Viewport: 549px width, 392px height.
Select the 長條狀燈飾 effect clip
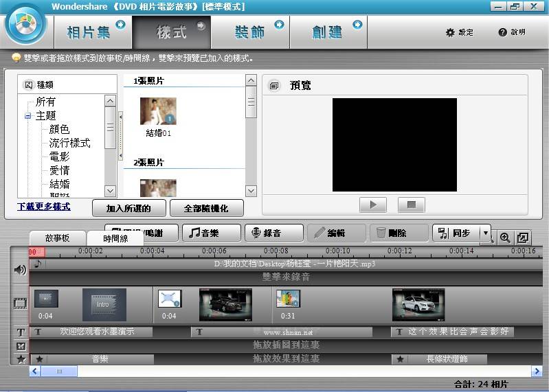tap(440, 359)
